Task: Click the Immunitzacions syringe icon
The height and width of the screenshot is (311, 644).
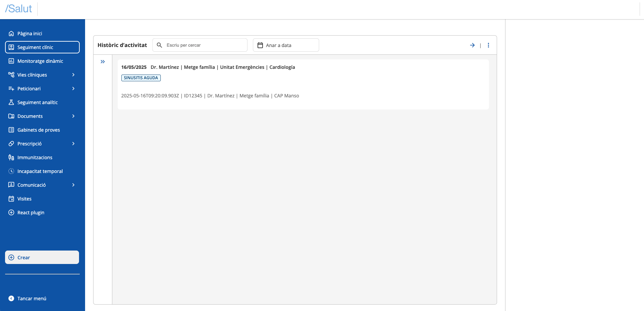Action: 11,158
